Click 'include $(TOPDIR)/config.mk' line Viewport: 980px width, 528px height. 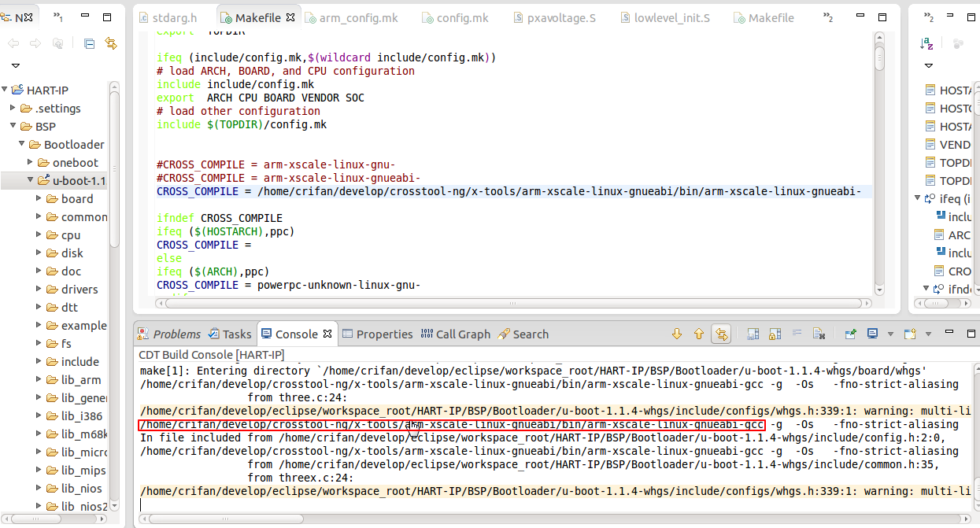click(x=242, y=124)
